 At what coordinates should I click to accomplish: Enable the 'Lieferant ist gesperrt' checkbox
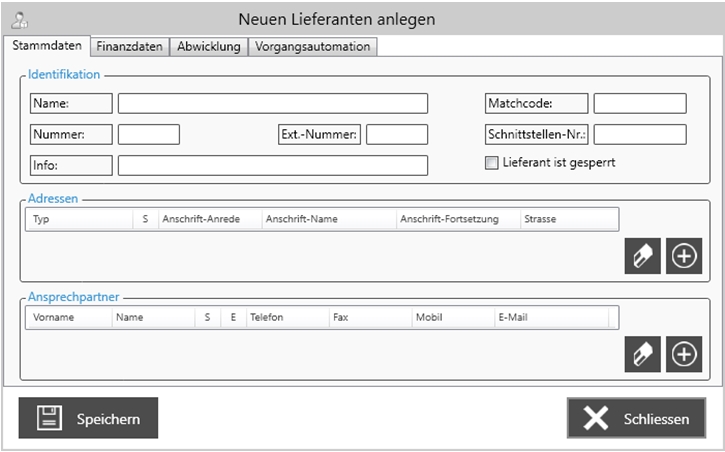click(491, 163)
